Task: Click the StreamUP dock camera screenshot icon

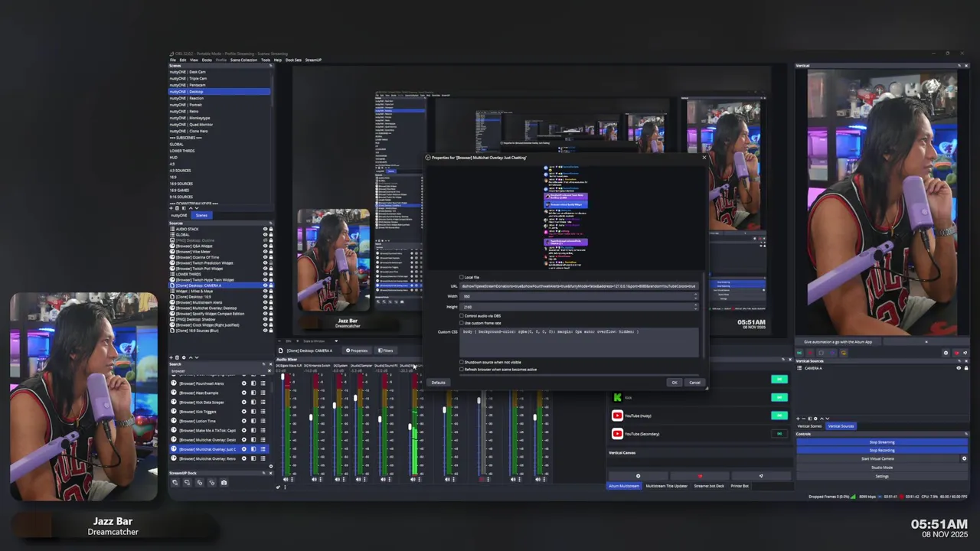Action: click(224, 483)
